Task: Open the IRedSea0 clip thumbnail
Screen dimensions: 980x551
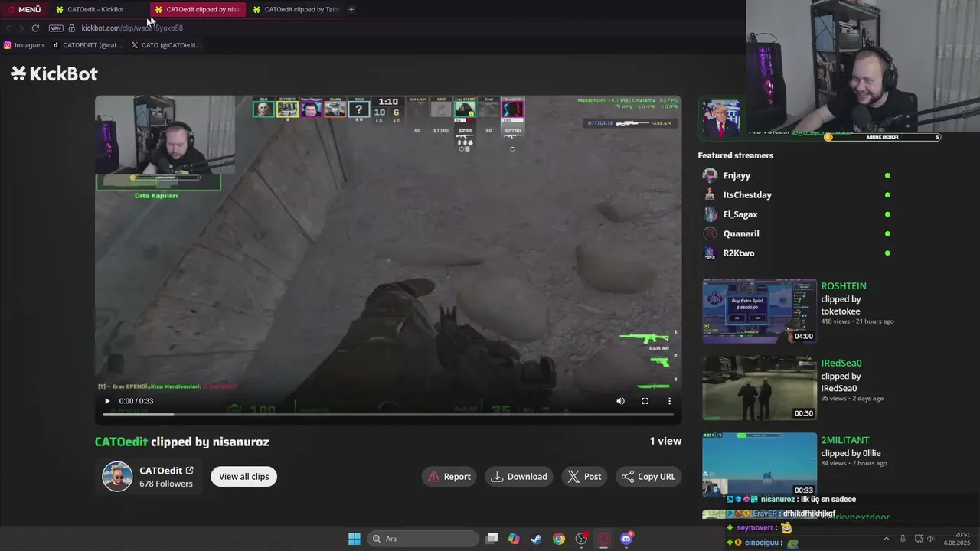Action: (x=759, y=388)
